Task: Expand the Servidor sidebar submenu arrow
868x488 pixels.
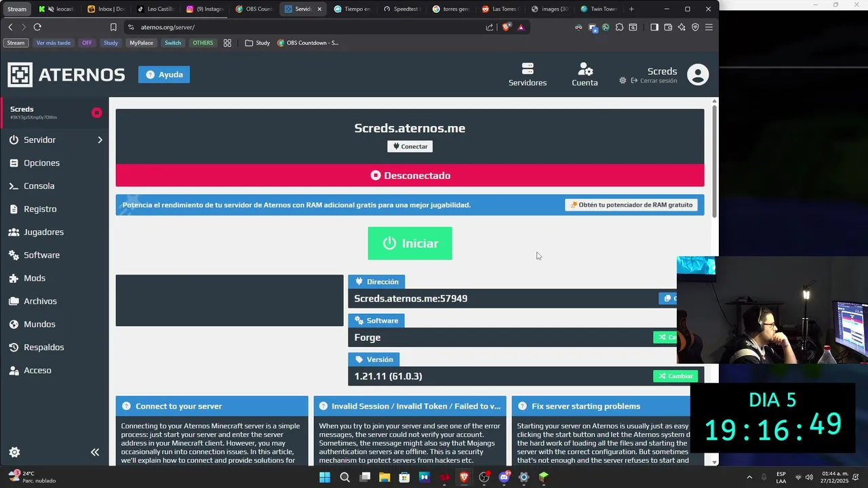Action: [100, 140]
